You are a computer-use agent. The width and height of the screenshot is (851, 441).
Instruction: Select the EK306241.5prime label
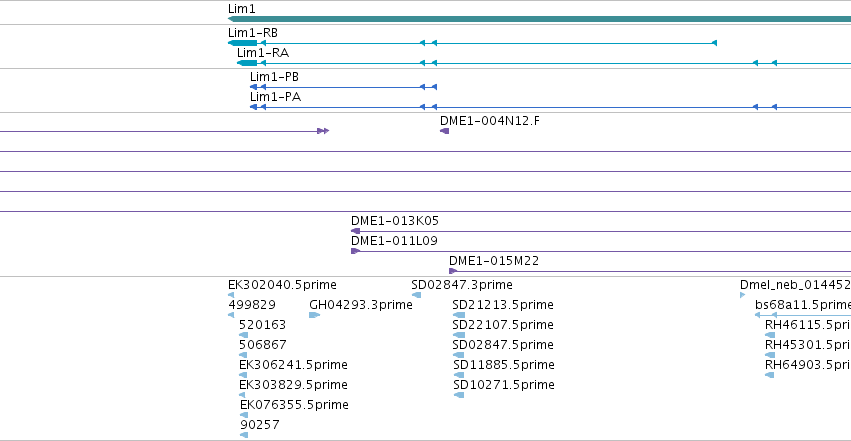(293, 365)
